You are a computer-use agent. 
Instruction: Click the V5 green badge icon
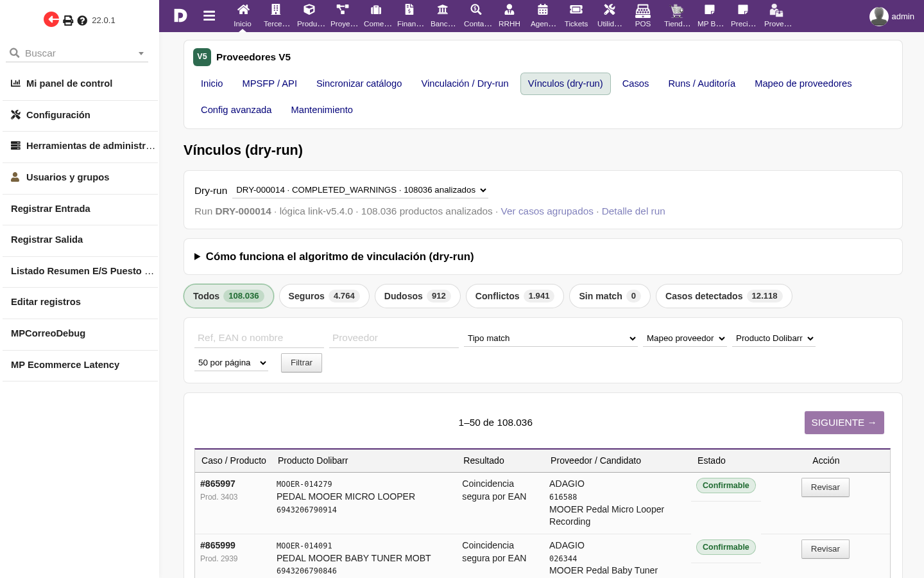(x=202, y=57)
